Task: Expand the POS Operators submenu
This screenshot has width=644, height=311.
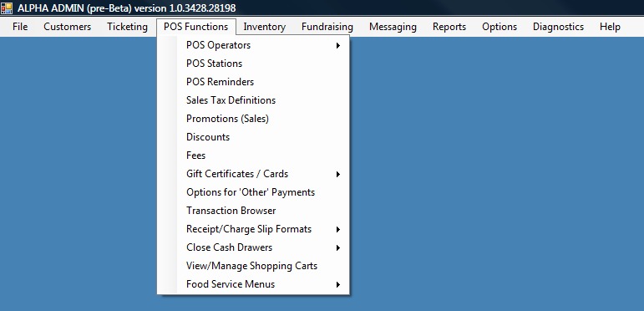Action: click(x=253, y=45)
